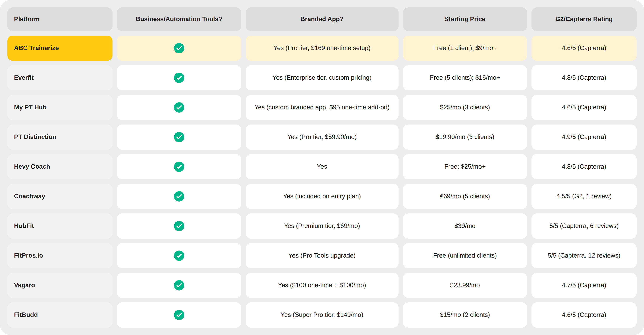Click 'Yes ($100 one-time + $100/mo)' cell
This screenshot has height=335, width=644.
pyautogui.click(x=322, y=285)
